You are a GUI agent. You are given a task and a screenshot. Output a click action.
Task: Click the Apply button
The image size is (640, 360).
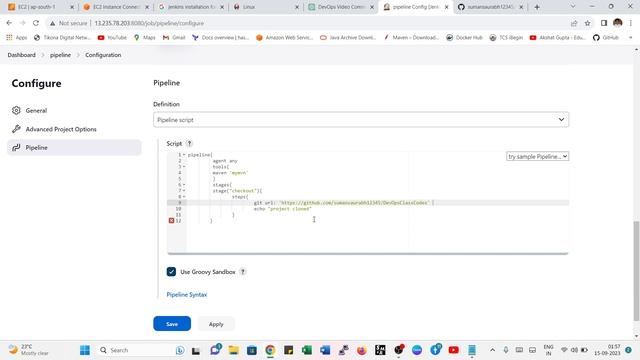coord(216,324)
